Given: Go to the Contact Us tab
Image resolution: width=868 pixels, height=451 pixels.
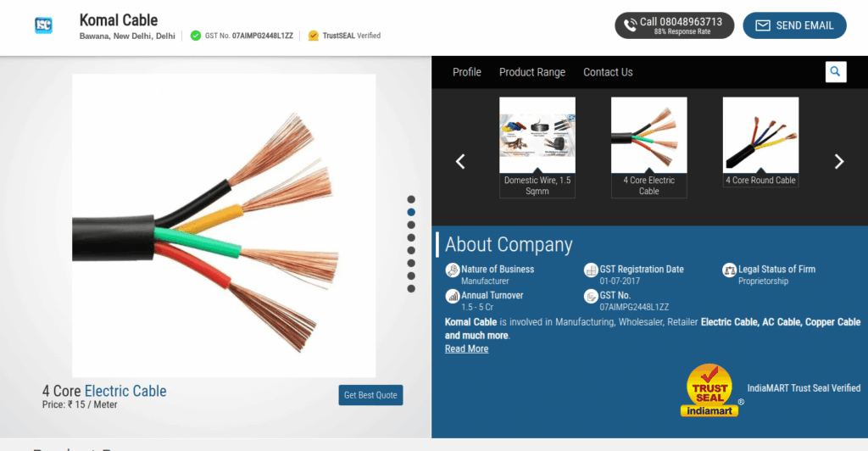Looking at the screenshot, I should [x=608, y=72].
